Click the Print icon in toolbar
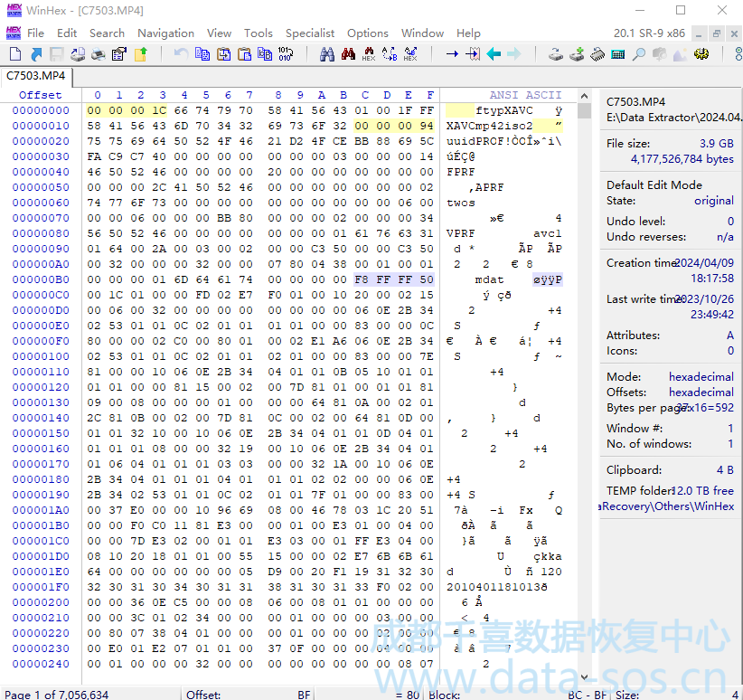This screenshot has width=743, height=700. coord(98,54)
